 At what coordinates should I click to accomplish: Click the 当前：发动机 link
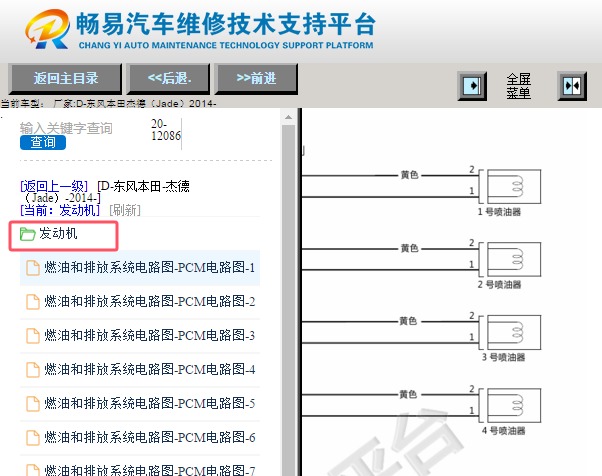(x=60, y=210)
